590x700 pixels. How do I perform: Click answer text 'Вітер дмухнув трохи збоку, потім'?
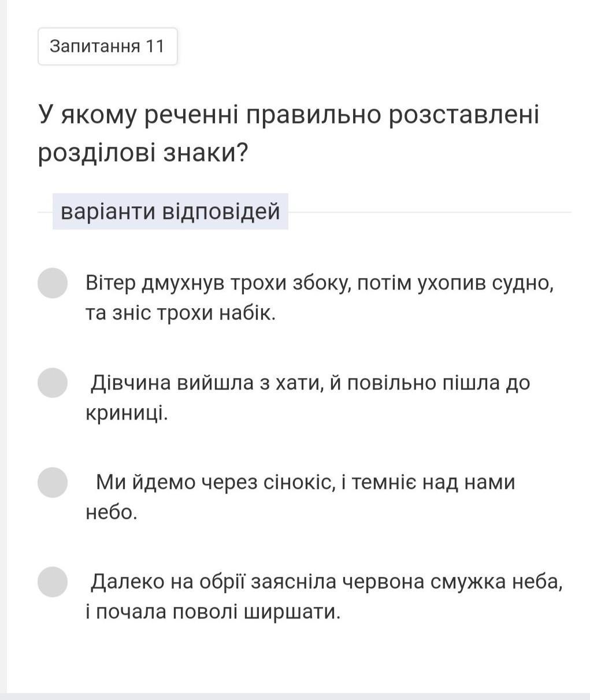click(x=248, y=283)
